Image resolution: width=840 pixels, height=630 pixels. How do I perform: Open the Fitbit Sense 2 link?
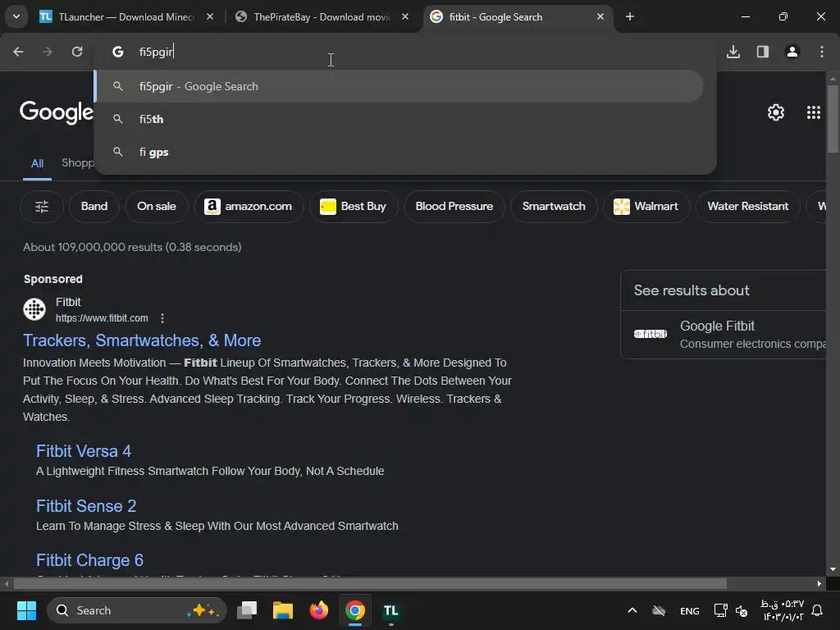[86, 505]
